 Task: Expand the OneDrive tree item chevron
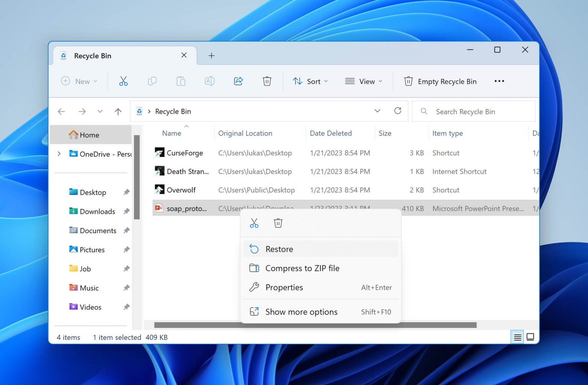pyautogui.click(x=59, y=154)
